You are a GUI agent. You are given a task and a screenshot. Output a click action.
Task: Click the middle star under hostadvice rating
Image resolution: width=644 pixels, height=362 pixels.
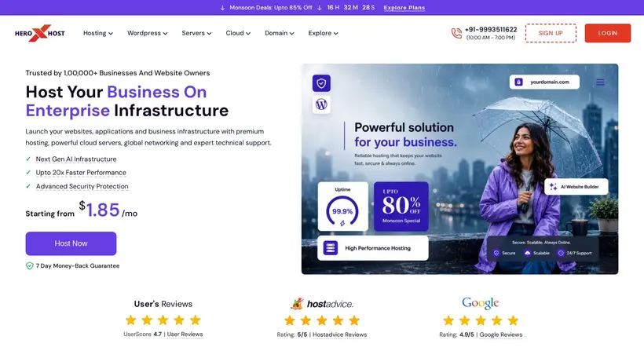(x=322, y=320)
